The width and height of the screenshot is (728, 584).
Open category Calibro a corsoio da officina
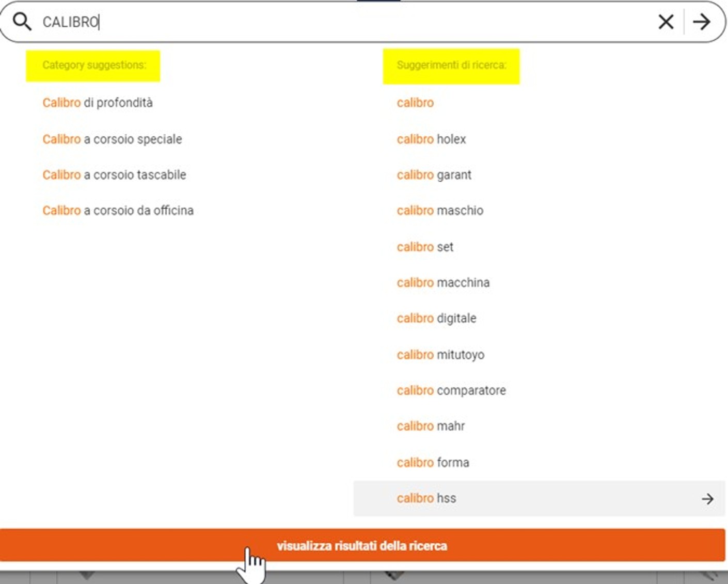pyautogui.click(x=118, y=211)
